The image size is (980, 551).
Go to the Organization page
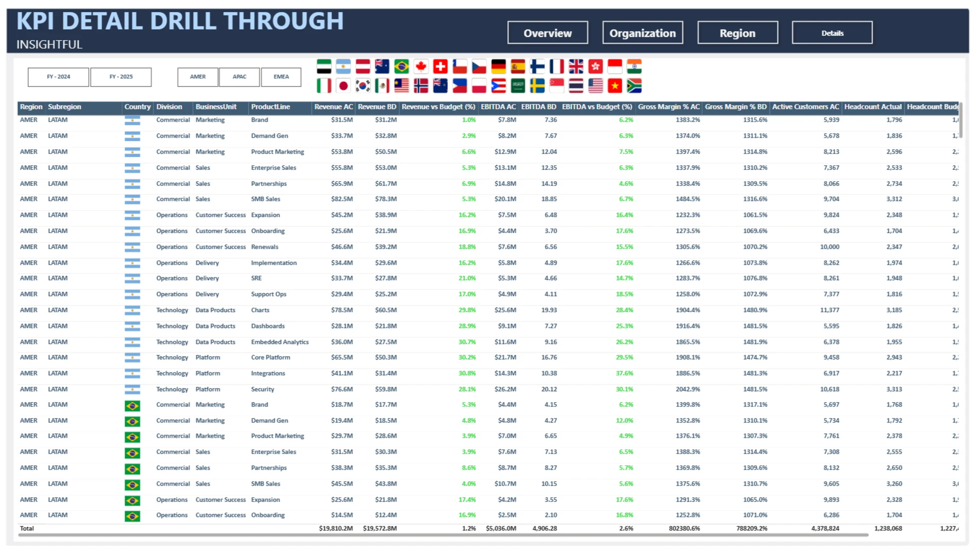pyautogui.click(x=642, y=33)
